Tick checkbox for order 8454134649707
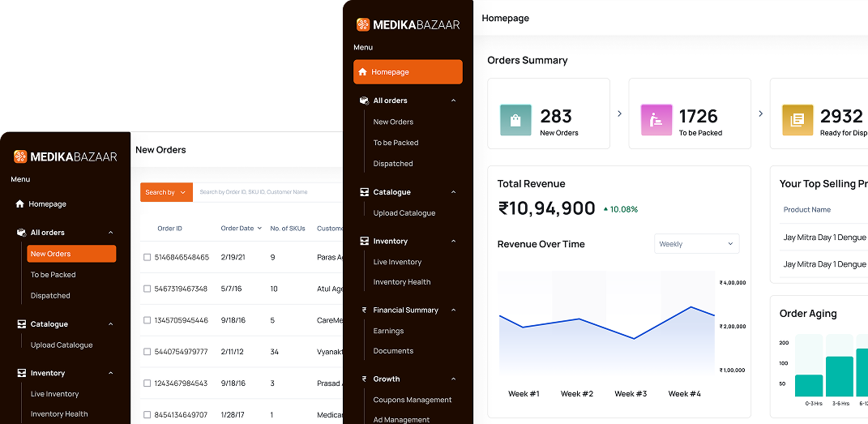Screen dimensions: 868x424 [x=148, y=414]
